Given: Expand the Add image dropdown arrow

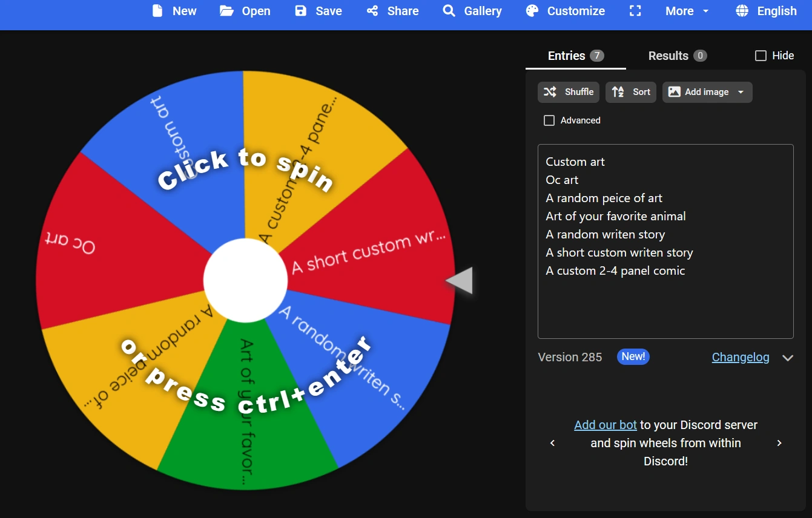Looking at the screenshot, I should click(x=741, y=92).
